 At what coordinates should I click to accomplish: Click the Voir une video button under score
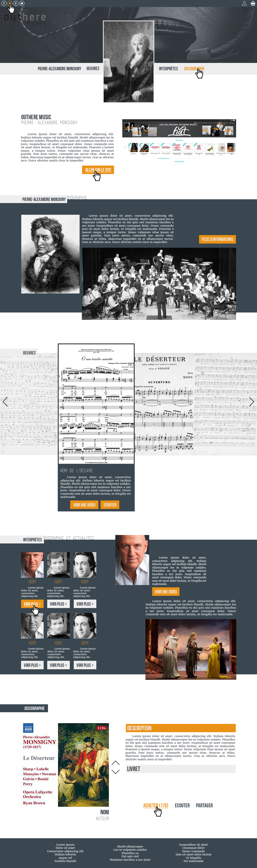(x=84, y=505)
